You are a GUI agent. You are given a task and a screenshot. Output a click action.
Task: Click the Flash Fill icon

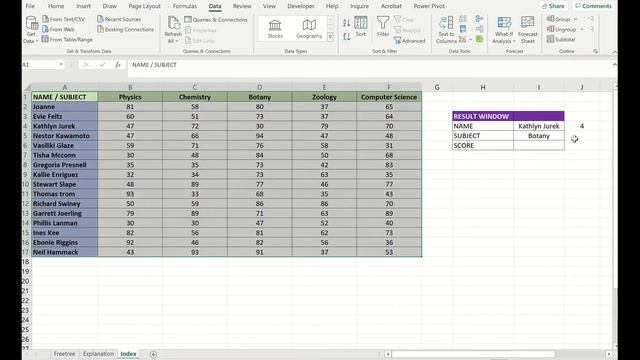pos(463,19)
